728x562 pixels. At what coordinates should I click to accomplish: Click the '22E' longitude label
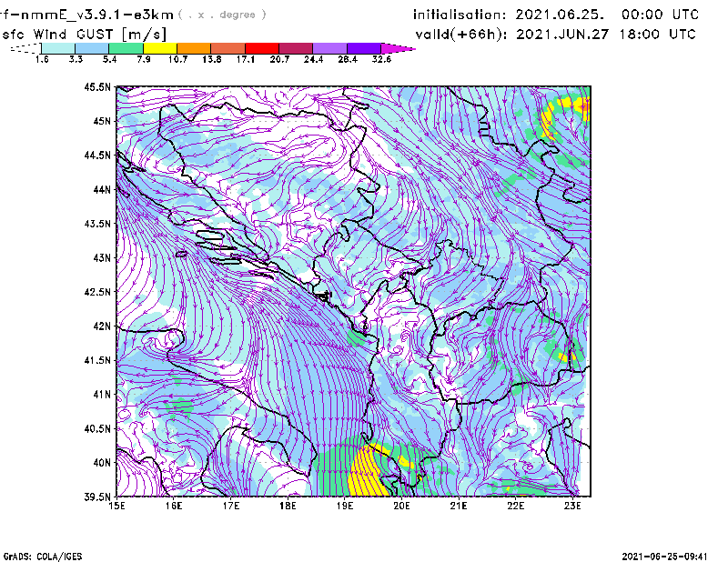click(x=515, y=506)
